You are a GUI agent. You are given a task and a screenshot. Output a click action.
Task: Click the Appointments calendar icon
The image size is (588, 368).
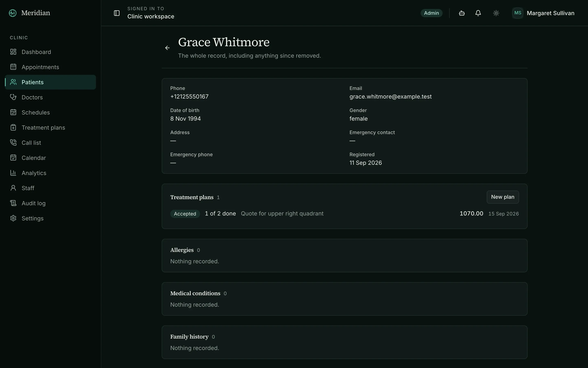13,67
